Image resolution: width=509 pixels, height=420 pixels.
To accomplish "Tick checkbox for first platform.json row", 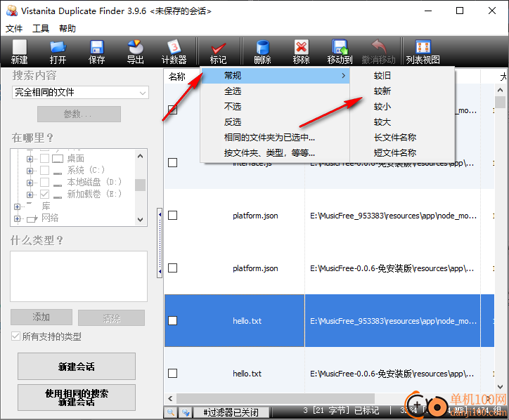I will pos(173,216).
